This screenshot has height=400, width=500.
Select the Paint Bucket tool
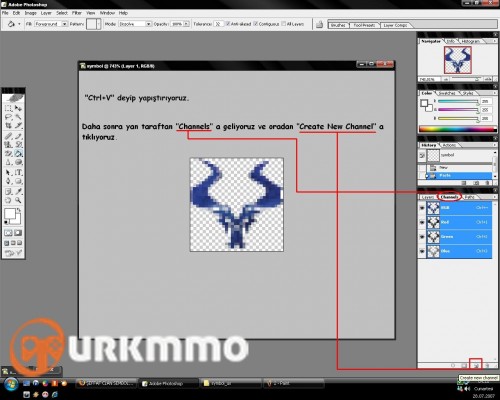click(x=18, y=153)
